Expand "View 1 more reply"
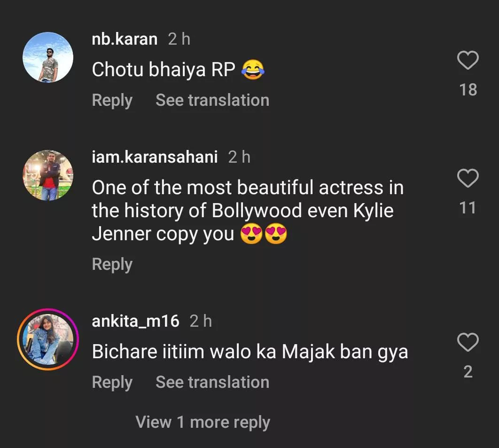 (203, 422)
